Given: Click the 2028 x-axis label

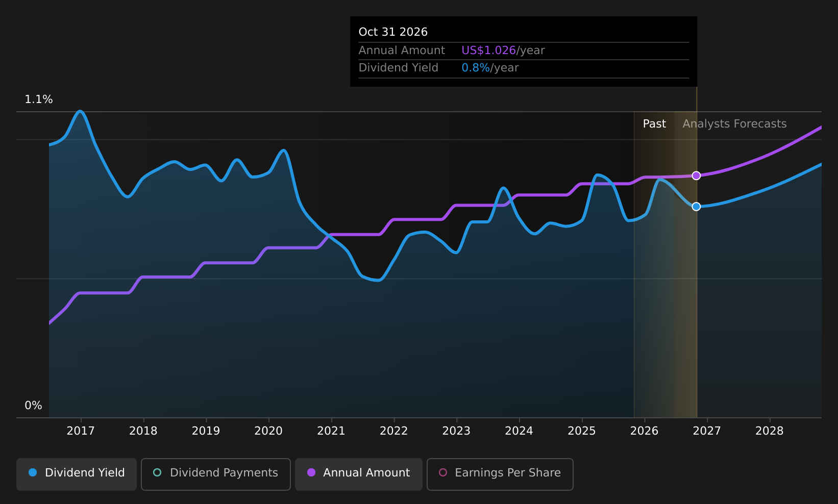Looking at the screenshot, I should coord(770,431).
